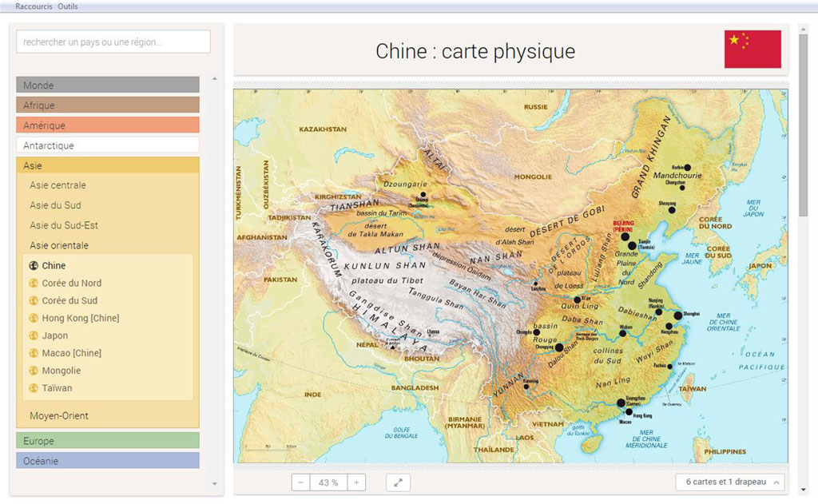818x504 pixels.
Task: Click the globe icon beside Chine
Action: pyautogui.click(x=34, y=266)
